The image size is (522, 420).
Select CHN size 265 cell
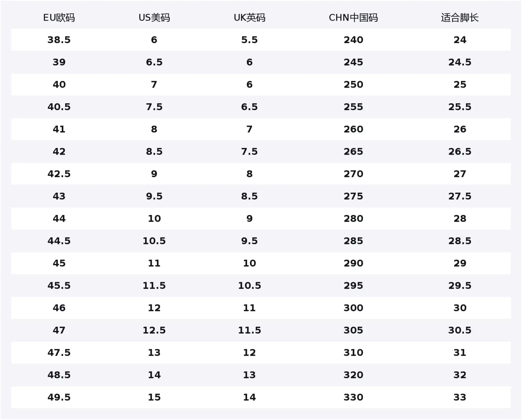(x=353, y=152)
